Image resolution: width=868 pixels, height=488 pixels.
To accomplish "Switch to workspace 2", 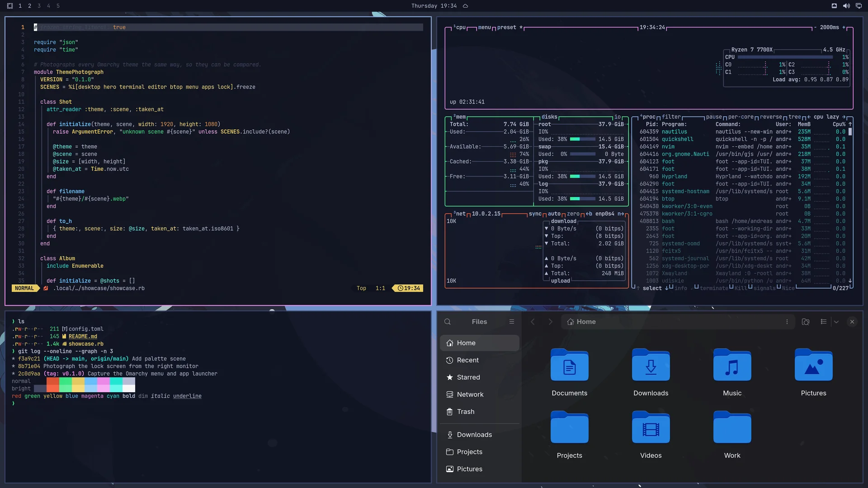I will [29, 6].
